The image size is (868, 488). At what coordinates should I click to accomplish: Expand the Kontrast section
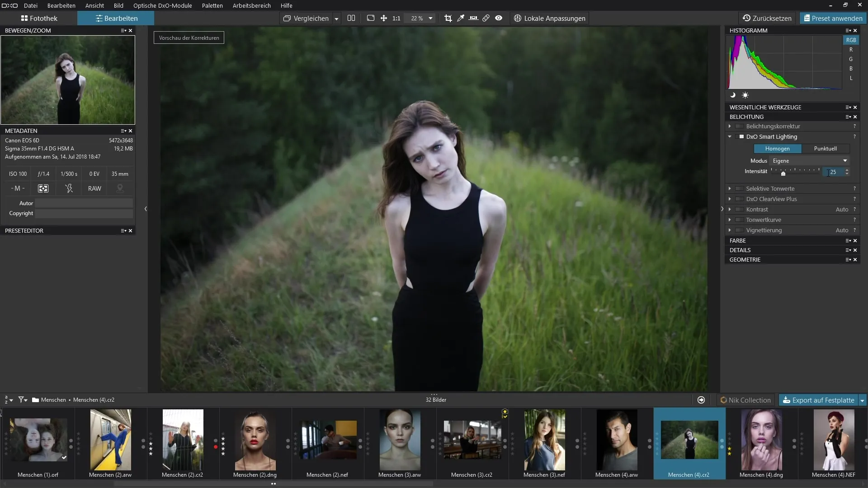(730, 210)
